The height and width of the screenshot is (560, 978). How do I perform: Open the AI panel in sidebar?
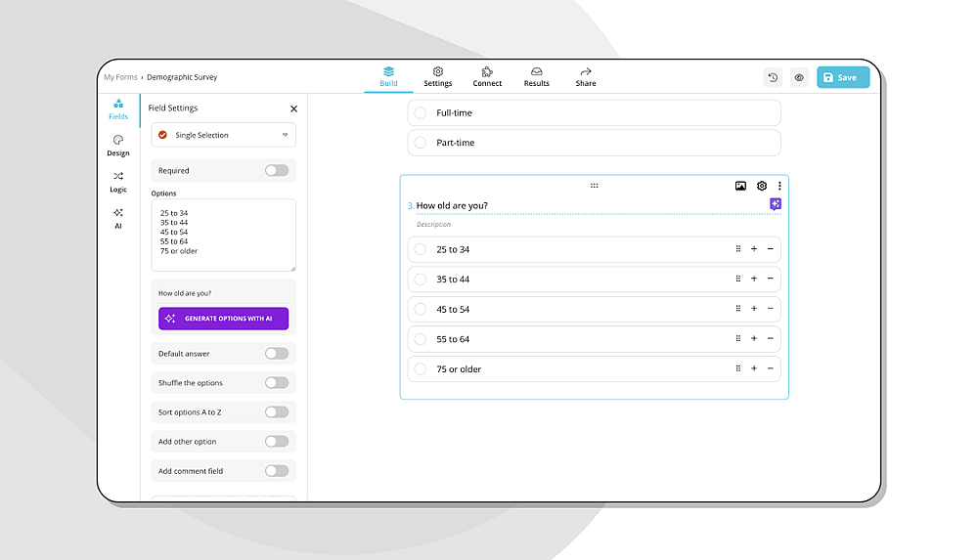118,218
